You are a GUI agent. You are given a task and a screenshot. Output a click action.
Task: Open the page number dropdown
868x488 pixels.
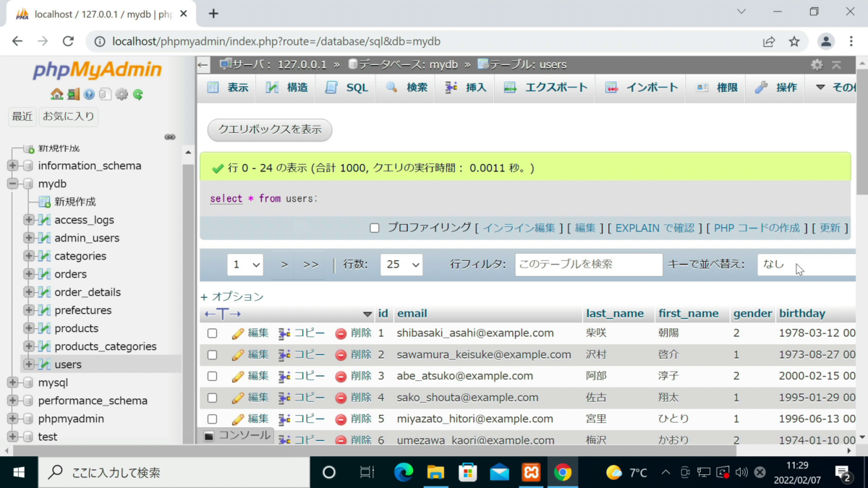(x=245, y=265)
